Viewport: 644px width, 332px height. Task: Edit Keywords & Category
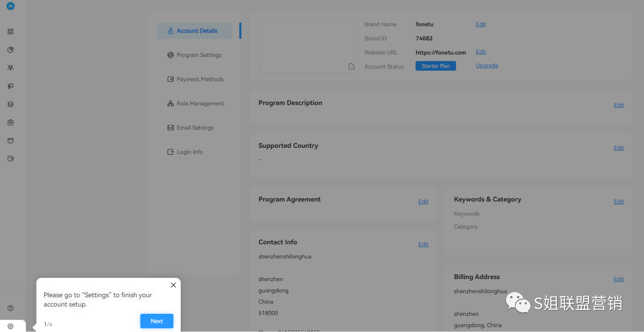[x=619, y=201]
